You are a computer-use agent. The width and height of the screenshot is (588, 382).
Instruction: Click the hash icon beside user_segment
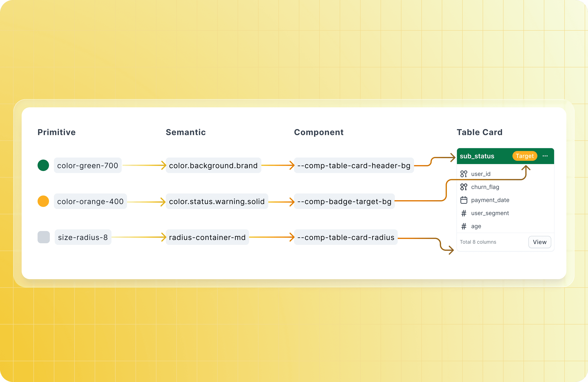click(464, 213)
